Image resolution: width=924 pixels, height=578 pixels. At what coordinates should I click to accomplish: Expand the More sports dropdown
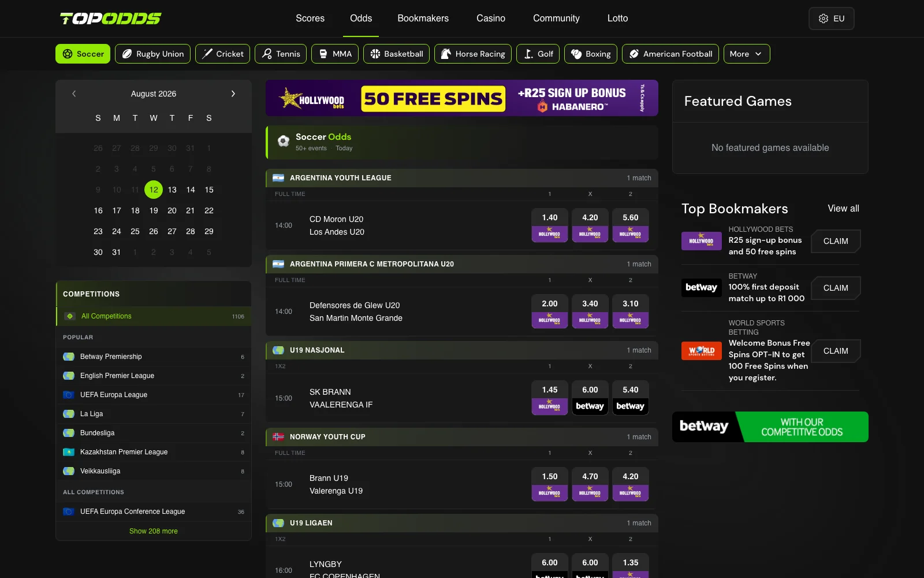click(747, 54)
